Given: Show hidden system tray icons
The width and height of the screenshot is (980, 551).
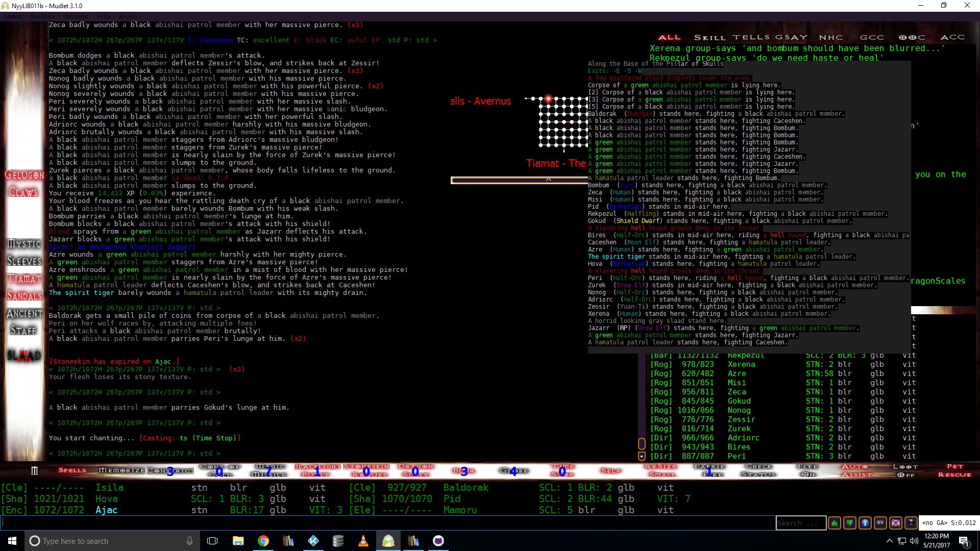Looking at the screenshot, I should (889, 541).
